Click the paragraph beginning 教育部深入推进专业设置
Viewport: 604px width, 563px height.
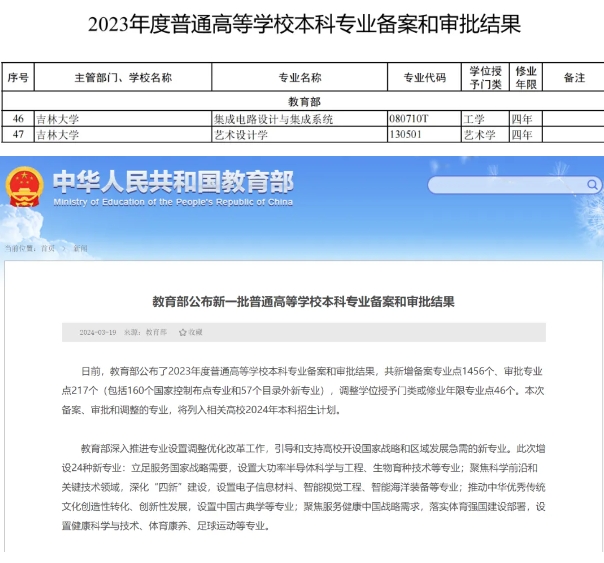[304, 487]
